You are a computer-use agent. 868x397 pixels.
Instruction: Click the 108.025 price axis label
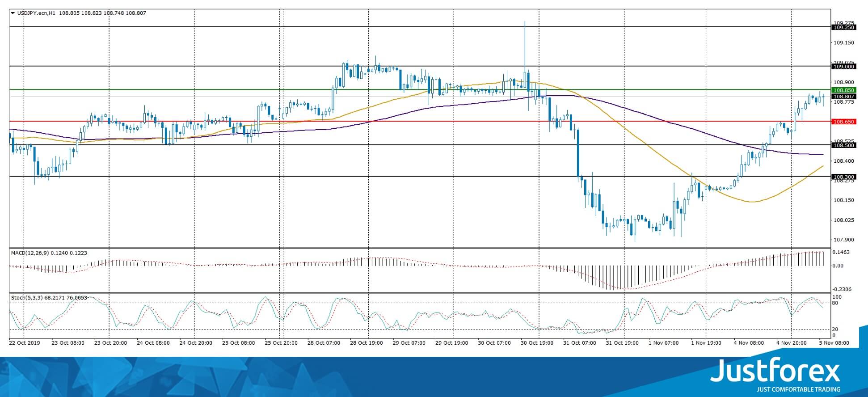click(x=844, y=220)
